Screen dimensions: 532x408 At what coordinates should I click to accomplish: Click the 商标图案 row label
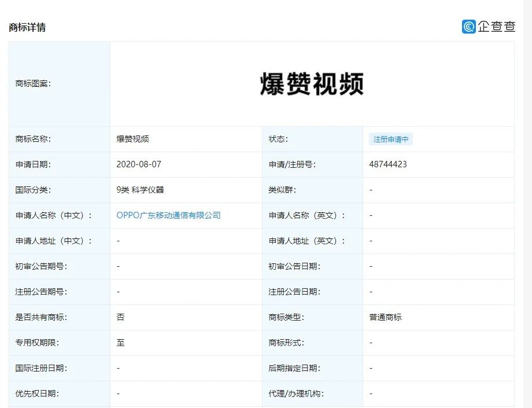[x=33, y=83]
